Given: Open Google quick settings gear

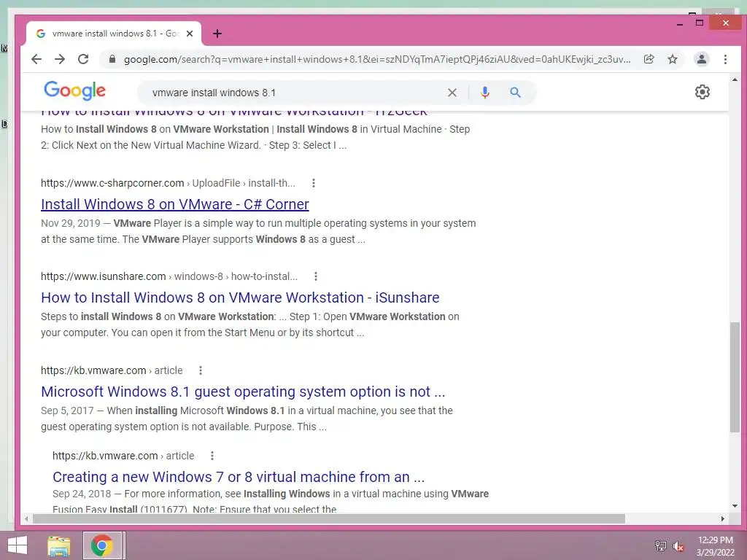Looking at the screenshot, I should point(703,92).
